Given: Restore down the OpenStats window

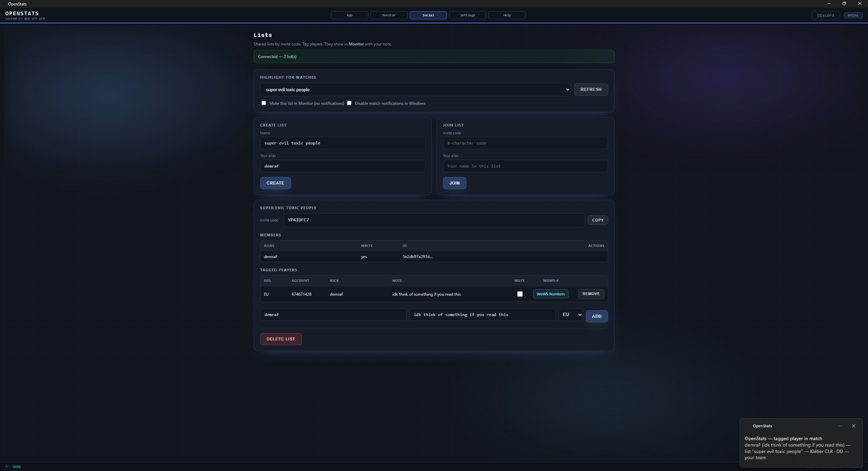Looking at the screenshot, I should tap(844, 4).
